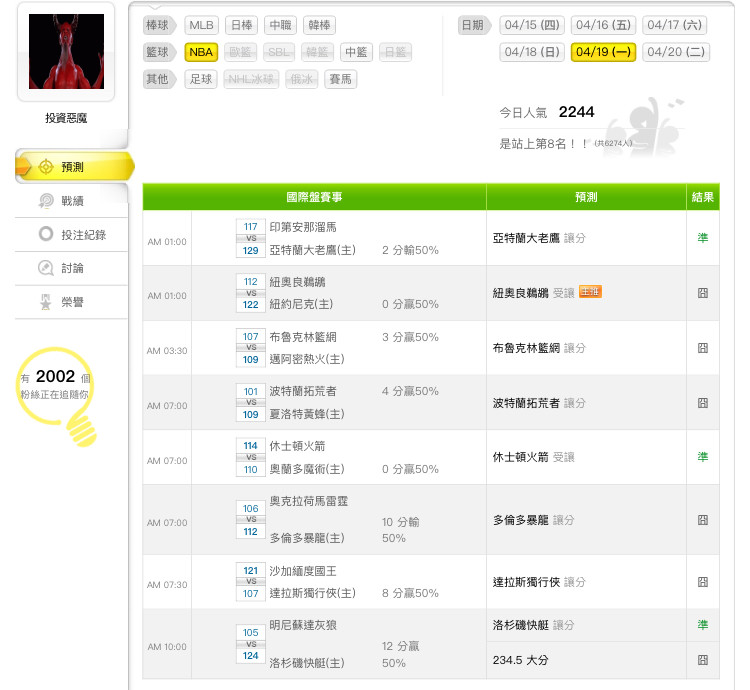The width and height of the screenshot is (750, 690).
Task: Choose date 04/15 (四)
Action: coord(532,25)
